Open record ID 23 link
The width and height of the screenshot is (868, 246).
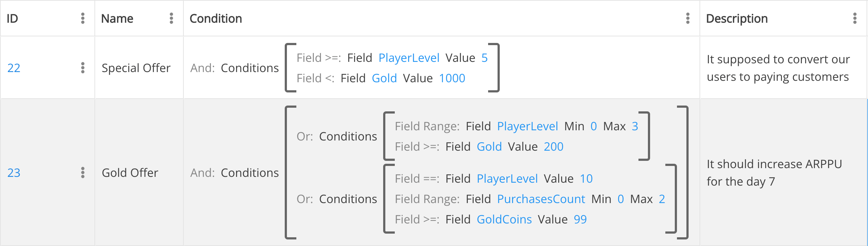tap(14, 173)
